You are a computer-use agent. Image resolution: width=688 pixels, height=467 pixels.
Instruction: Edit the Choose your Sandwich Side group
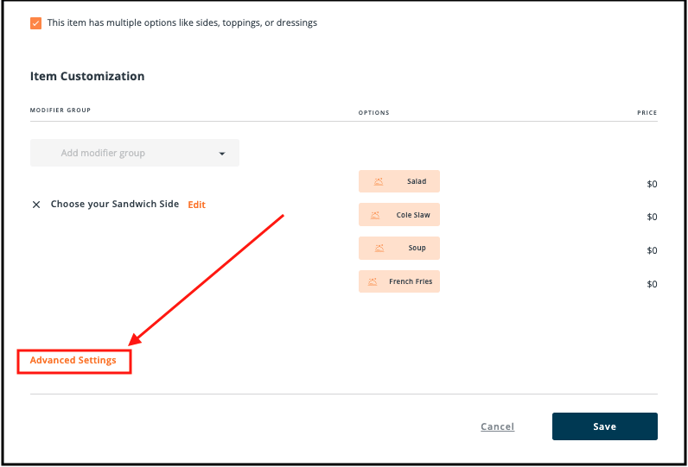[197, 205]
